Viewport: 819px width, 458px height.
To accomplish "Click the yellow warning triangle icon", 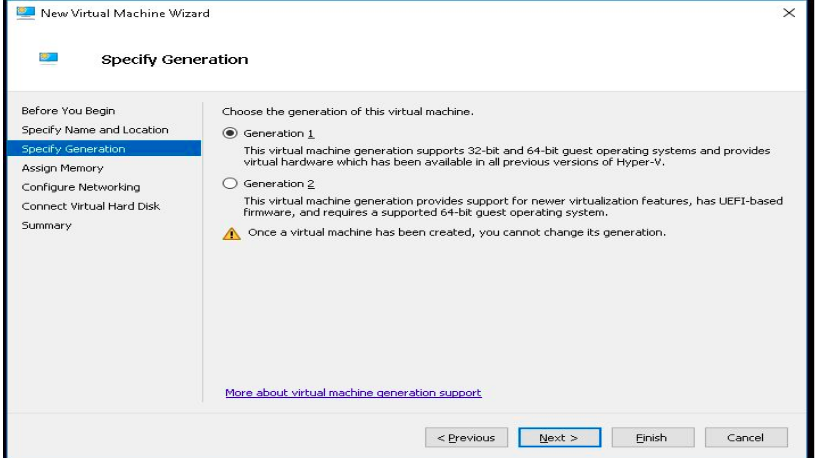I will click(231, 233).
